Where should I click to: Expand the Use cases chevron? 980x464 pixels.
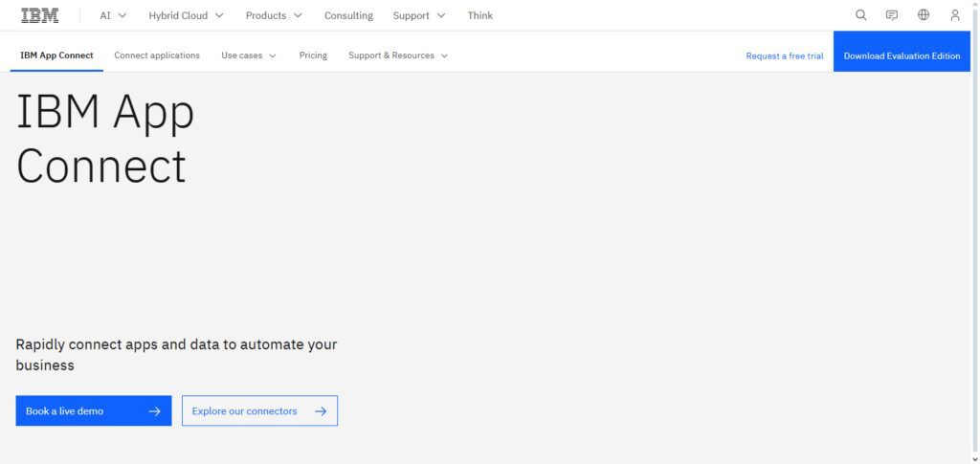(x=273, y=55)
